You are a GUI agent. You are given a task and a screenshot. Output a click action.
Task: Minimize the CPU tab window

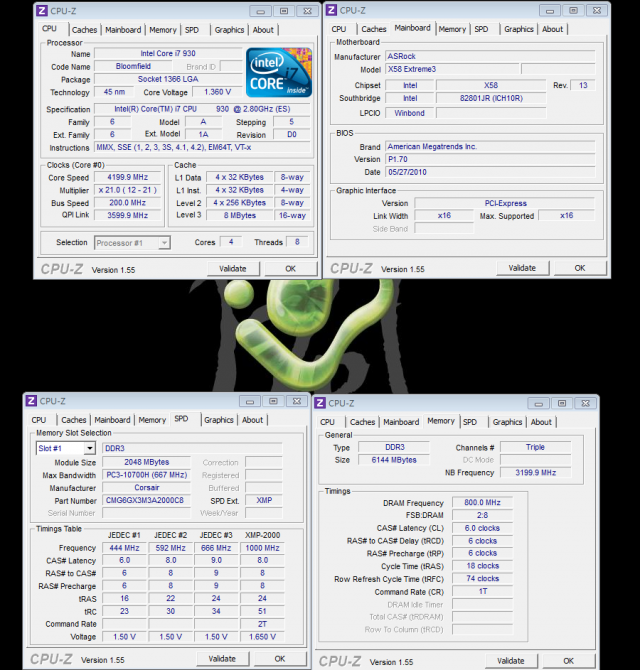pos(261,11)
